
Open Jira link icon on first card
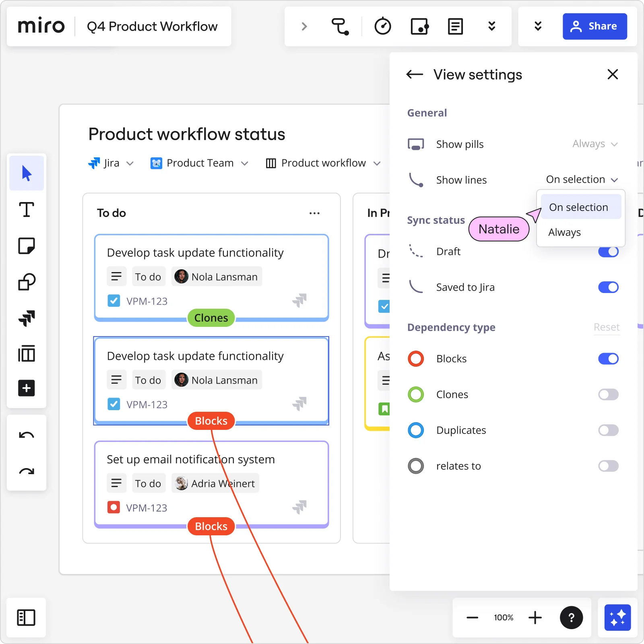click(299, 300)
